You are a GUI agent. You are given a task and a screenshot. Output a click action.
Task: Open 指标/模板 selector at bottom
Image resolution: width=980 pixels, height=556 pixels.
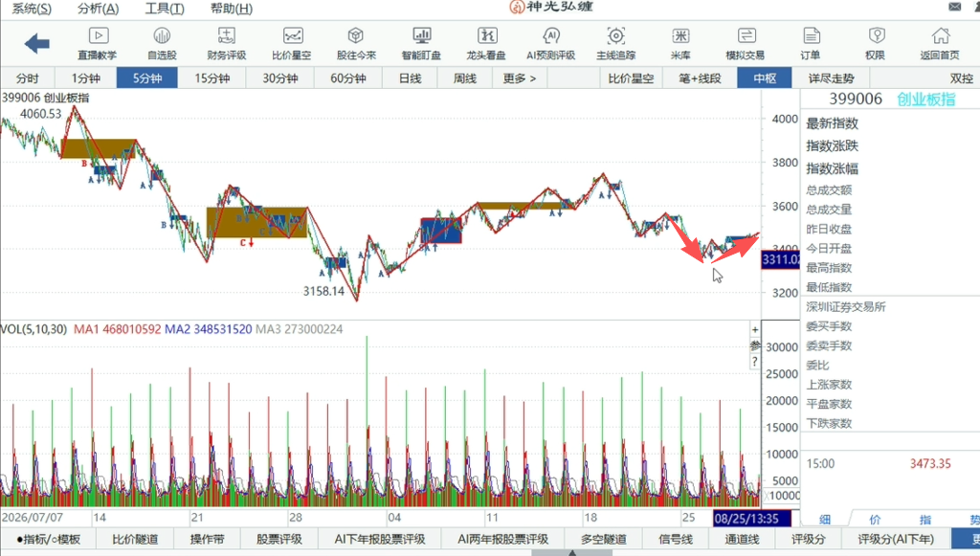click(x=49, y=539)
